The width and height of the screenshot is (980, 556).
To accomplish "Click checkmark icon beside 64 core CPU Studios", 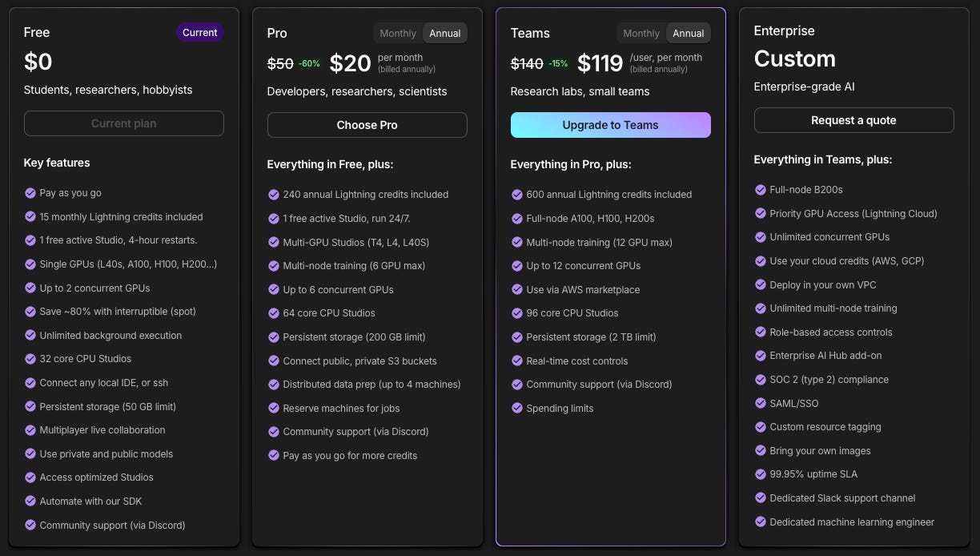I will 274,313.
